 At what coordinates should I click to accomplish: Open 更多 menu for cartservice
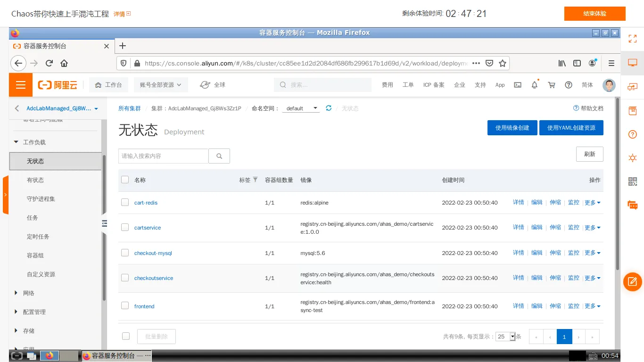pyautogui.click(x=592, y=228)
